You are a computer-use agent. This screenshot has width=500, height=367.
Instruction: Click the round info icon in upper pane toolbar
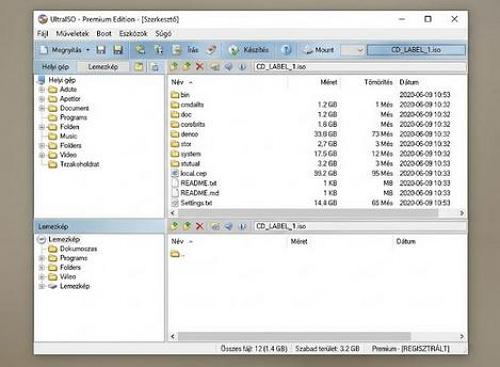242,67
